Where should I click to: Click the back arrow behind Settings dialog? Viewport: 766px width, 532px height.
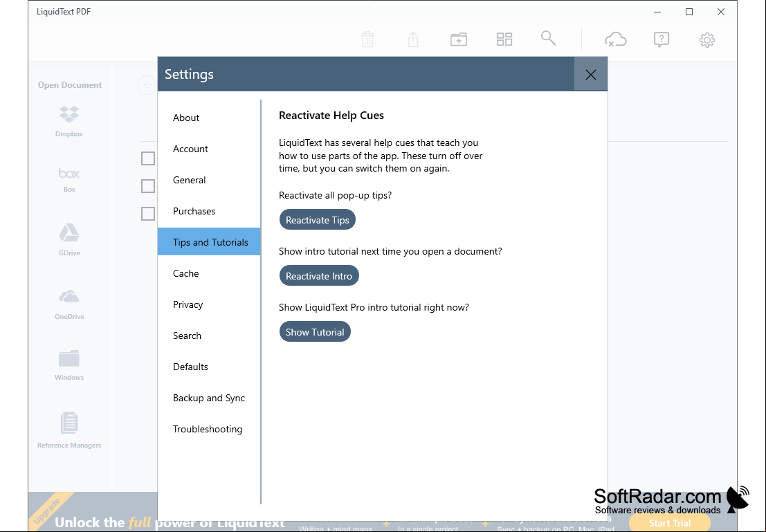[147, 85]
